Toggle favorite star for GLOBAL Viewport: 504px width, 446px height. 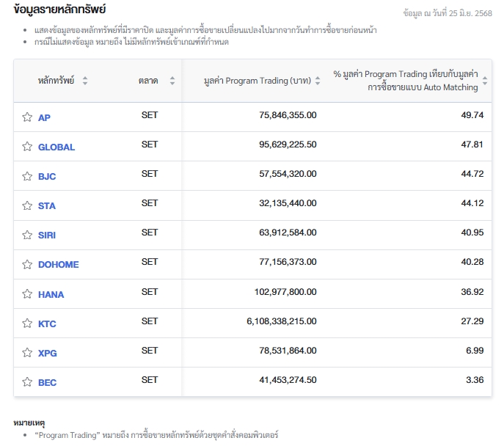pos(27,147)
